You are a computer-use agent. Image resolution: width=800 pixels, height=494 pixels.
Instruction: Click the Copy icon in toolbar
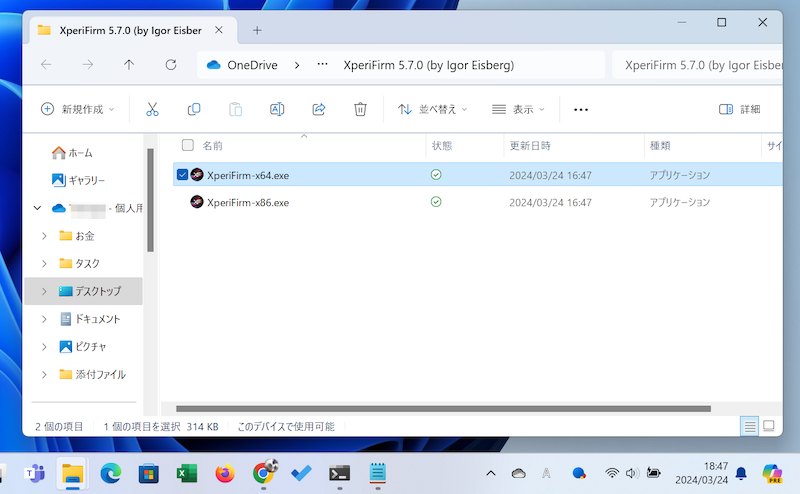click(x=194, y=109)
